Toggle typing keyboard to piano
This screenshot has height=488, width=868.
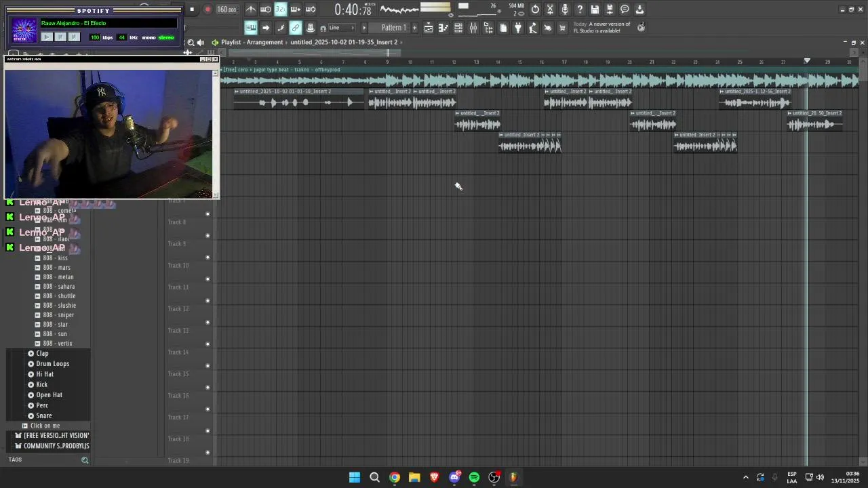pyautogui.click(x=251, y=28)
